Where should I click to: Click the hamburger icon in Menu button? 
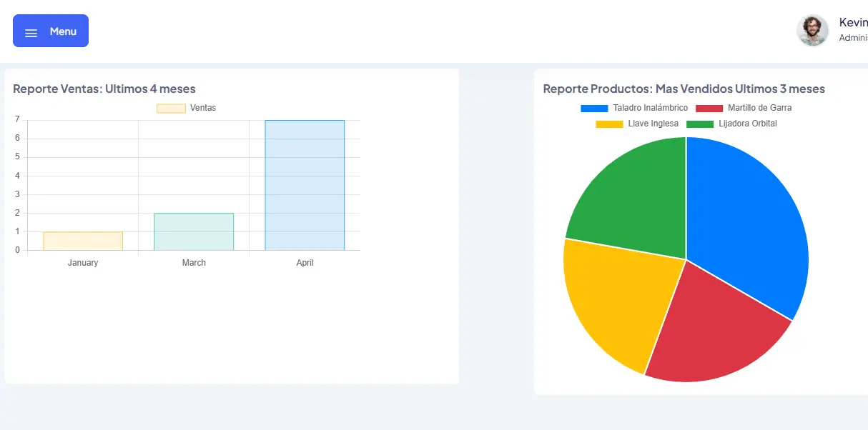[x=31, y=33]
